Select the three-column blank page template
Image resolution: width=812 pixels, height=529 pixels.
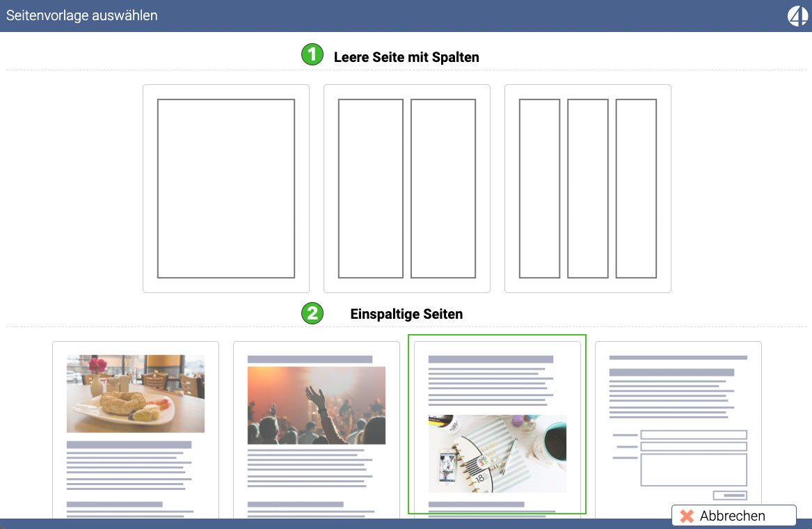click(x=588, y=189)
